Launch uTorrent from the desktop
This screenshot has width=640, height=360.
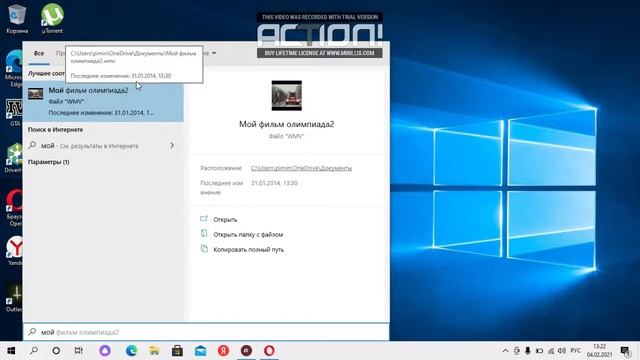pos(52,18)
